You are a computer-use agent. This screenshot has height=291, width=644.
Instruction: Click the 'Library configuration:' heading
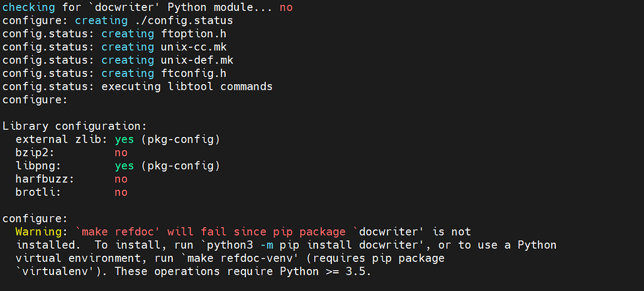click(75, 126)
